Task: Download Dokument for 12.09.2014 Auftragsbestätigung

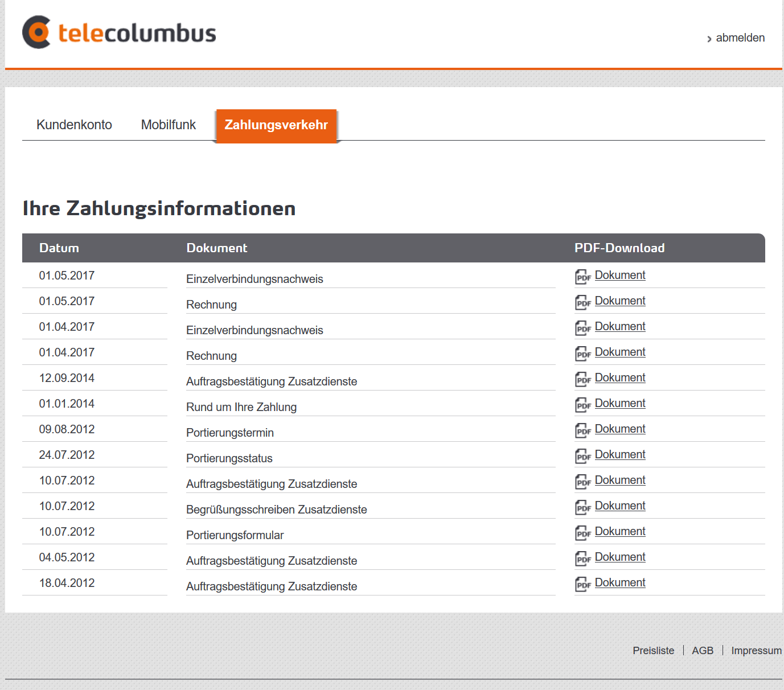Action: click(620, 377)
